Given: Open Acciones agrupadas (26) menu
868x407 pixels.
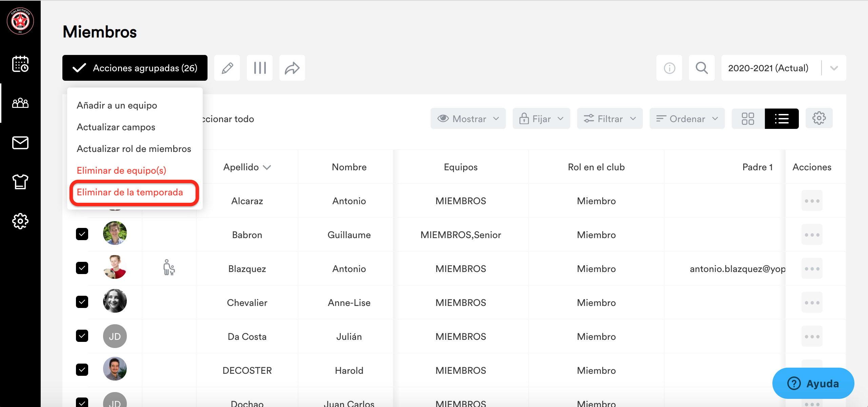Looking at the screenshot, I should 135,68.
